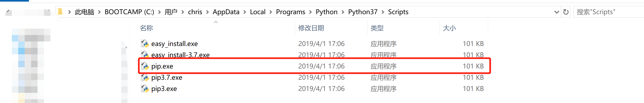Open address bar history dropdown
The height and width of the screenshot is (103, 644).
pos(557,12)
